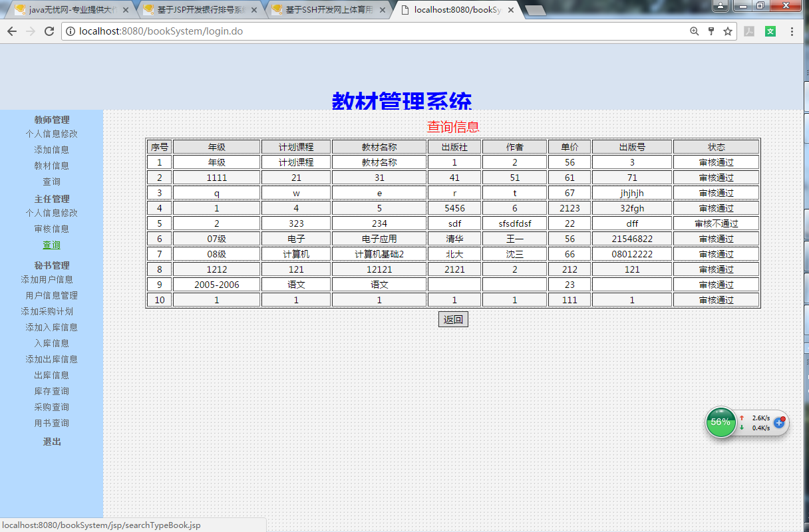Screen dimensions: 809x532
Task: Click the saved password key icon
Action: coord(711,31)
